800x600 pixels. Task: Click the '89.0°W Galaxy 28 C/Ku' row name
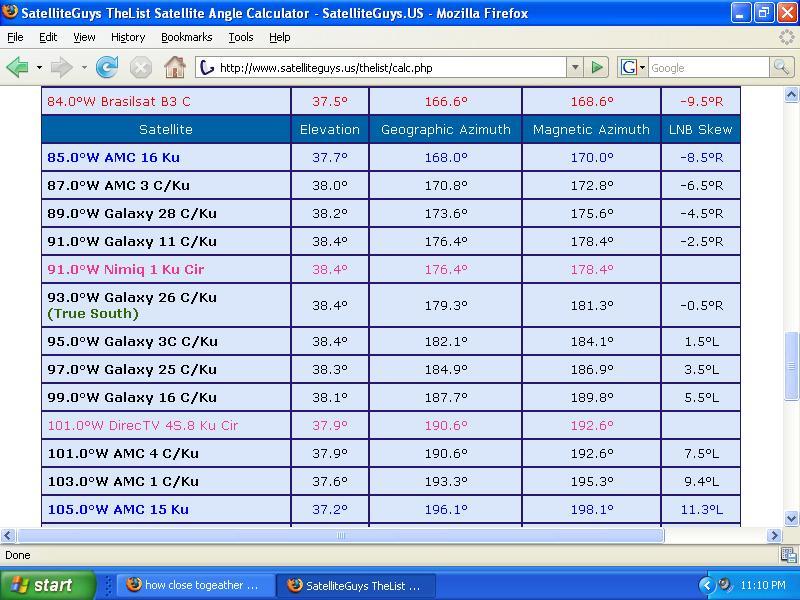click(132, 214)
